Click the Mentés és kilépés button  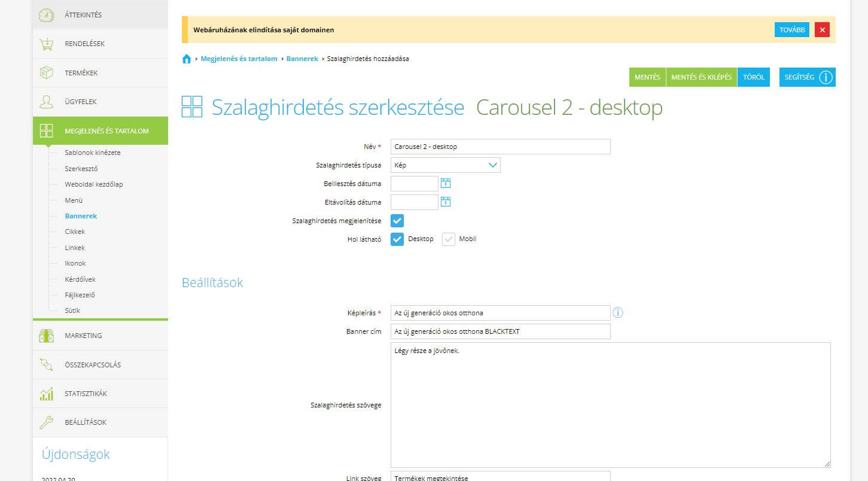point(702,77)
